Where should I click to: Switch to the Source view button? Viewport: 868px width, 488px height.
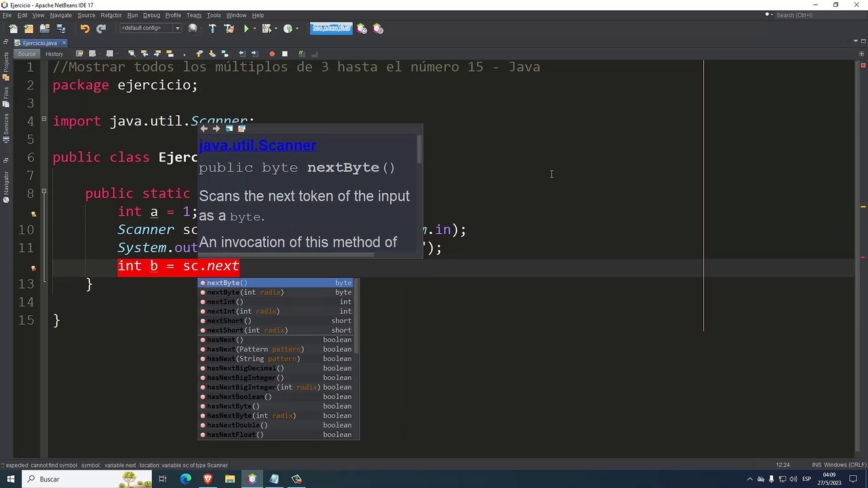(26, 54)
